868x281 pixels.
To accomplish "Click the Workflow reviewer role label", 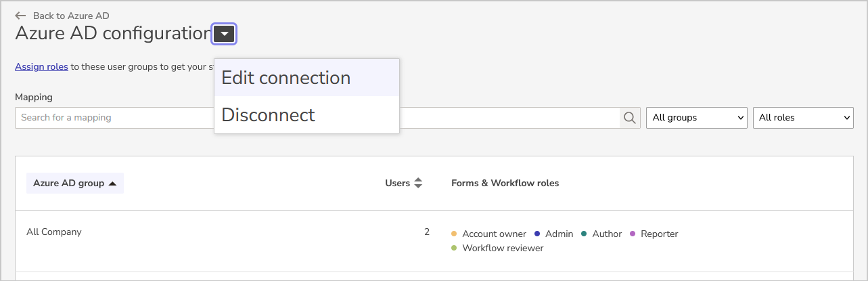I will pyautogui.click(x=503, y=248).
